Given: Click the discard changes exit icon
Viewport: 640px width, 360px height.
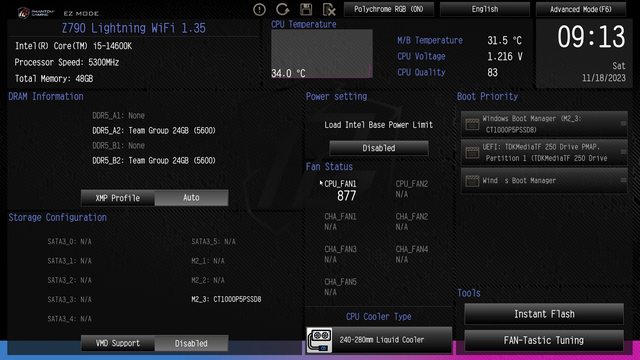Looking at the screenshot, I should (x=329, y=9).
